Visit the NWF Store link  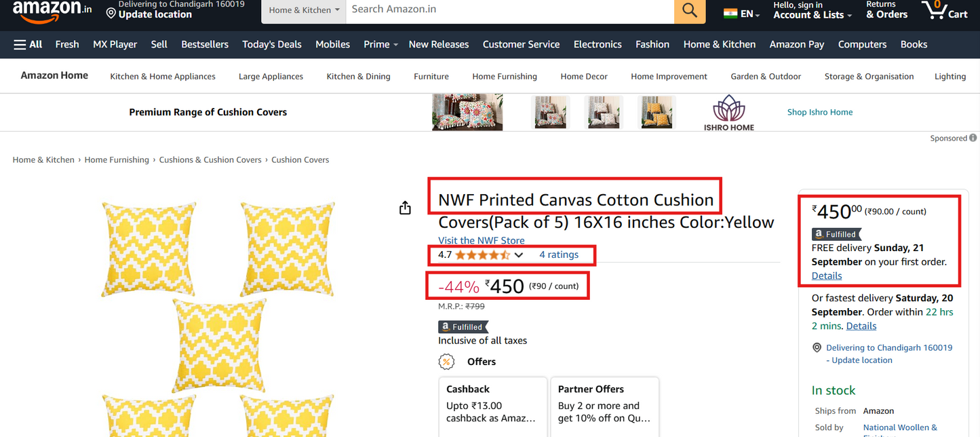(x=481, y=240)
